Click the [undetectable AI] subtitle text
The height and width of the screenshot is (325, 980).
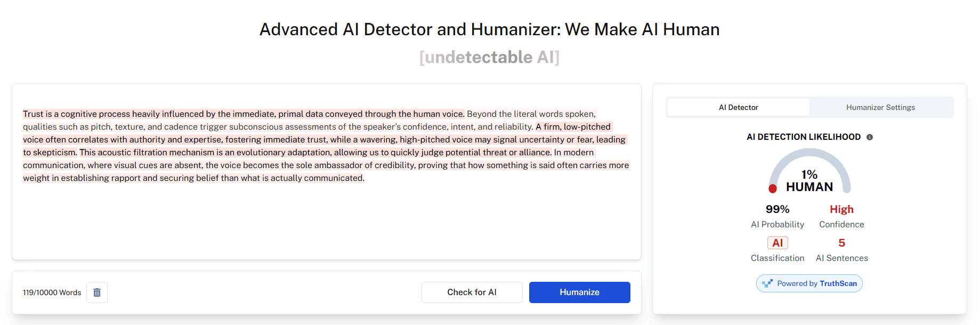click(x=489, y=57)
